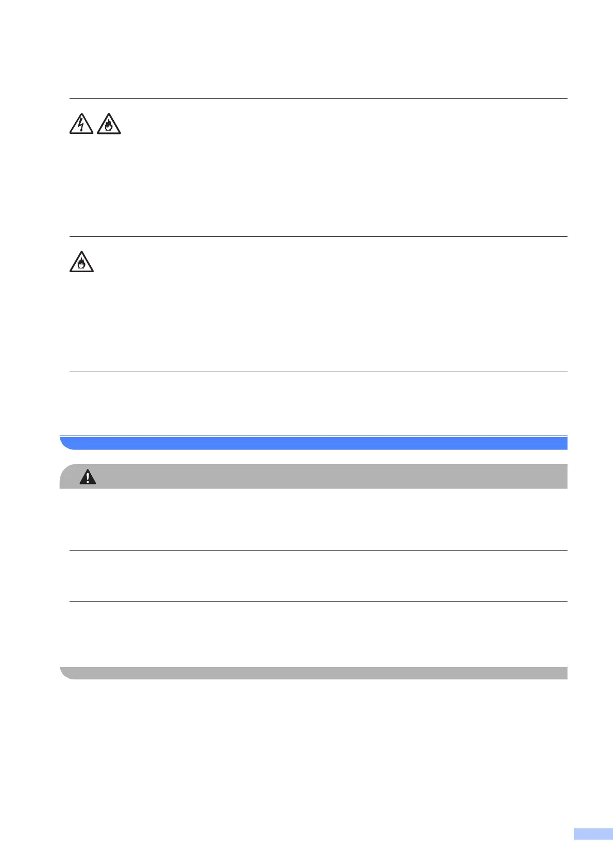The image size is (613, 868).
Task: Click the electrical shock hazard icon
Action: pyautogui.click(x=81, y=124)
